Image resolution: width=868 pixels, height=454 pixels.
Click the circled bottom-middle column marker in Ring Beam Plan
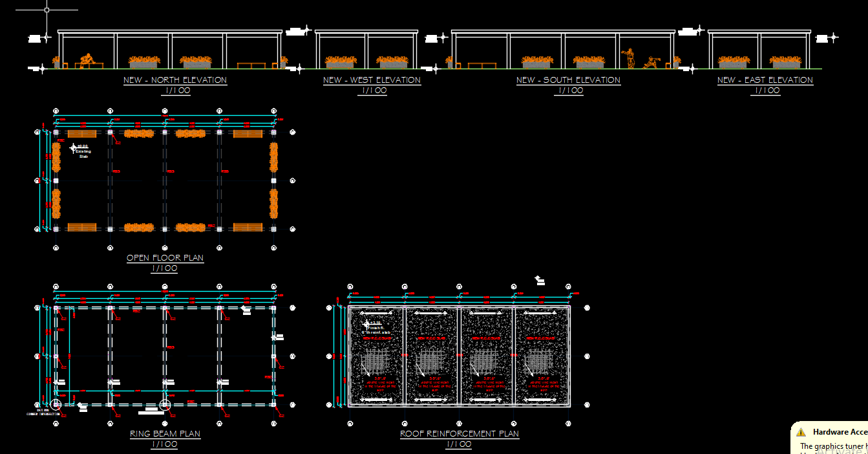(165, 405)
